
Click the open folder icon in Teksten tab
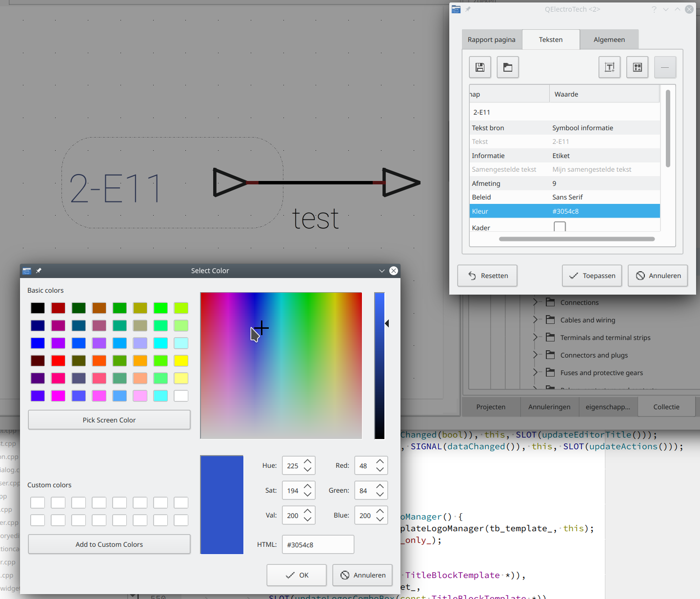507,67
